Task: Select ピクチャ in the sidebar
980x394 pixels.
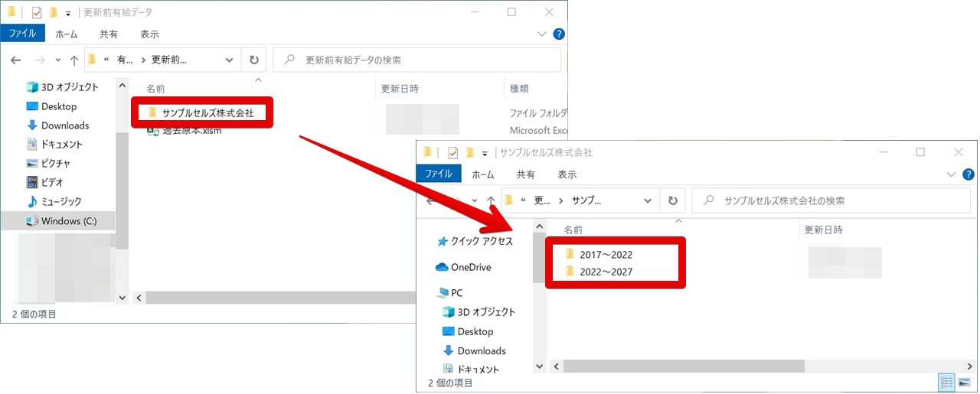Action: [48, 164]
